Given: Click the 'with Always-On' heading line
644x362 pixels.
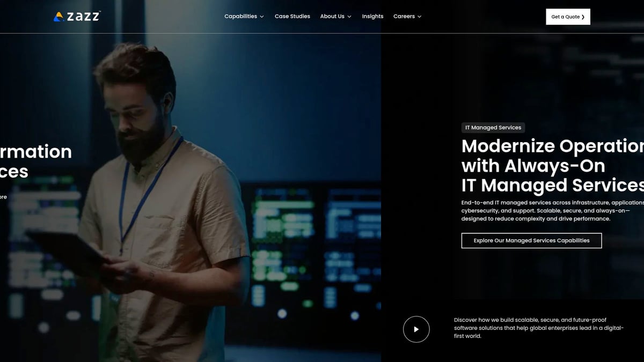Looking at the screenshot, I should click(533, 166).
